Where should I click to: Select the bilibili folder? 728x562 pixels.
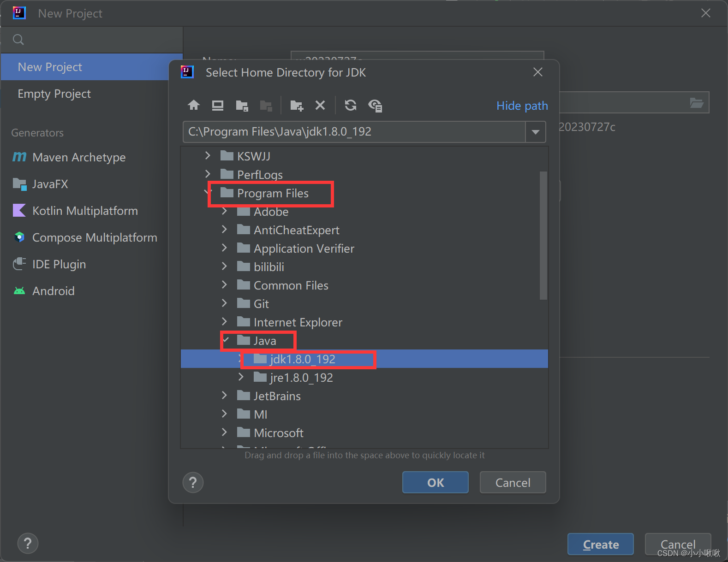coord(269,267)
